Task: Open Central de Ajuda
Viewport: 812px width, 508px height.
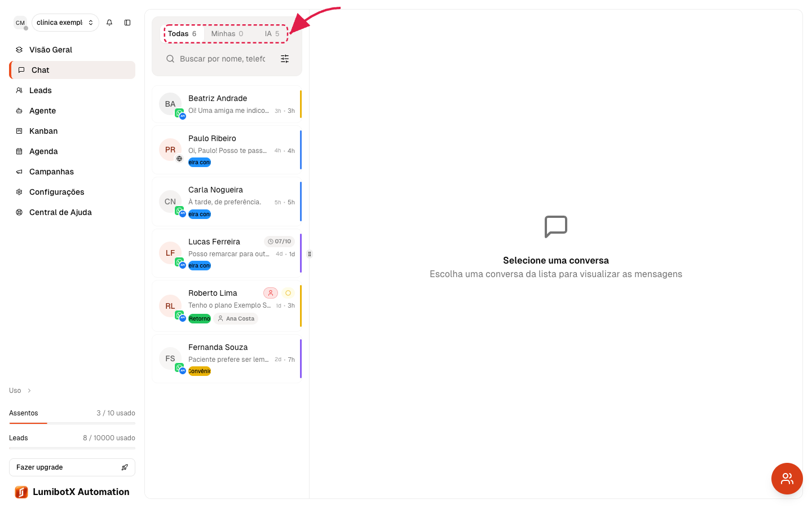Action: [x=72, y=212]
